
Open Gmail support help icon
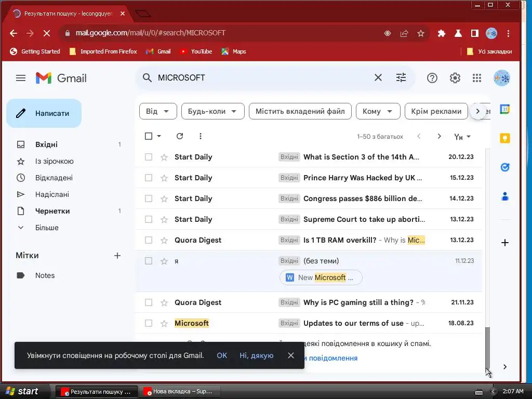click(432, 78)
